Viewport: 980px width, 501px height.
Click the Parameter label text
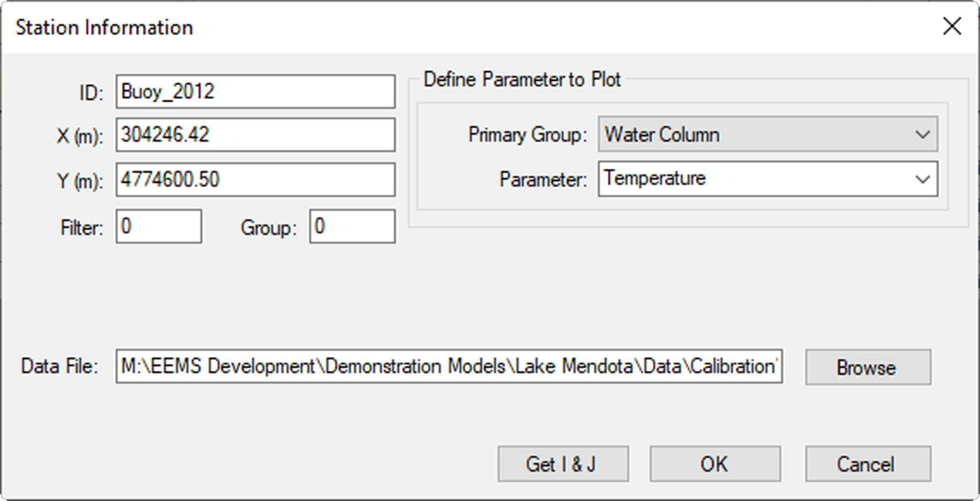click(x=543, y=180)
